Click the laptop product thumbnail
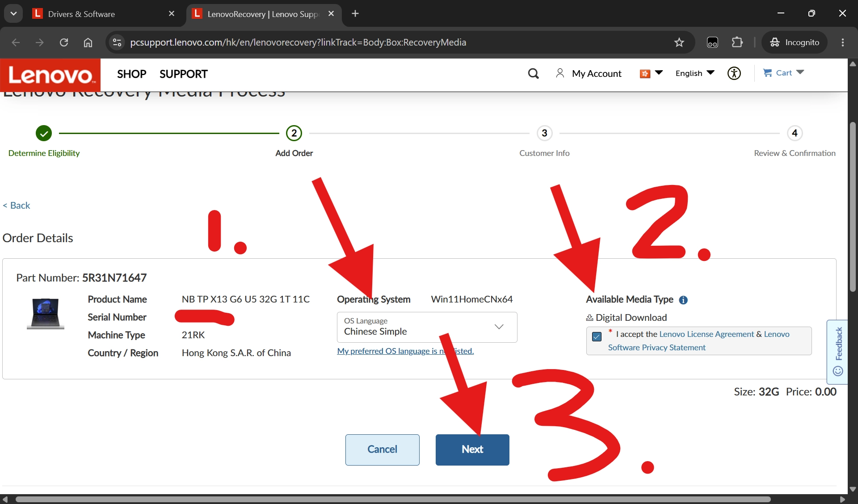The image size is (858, 504). coord(46,314)
